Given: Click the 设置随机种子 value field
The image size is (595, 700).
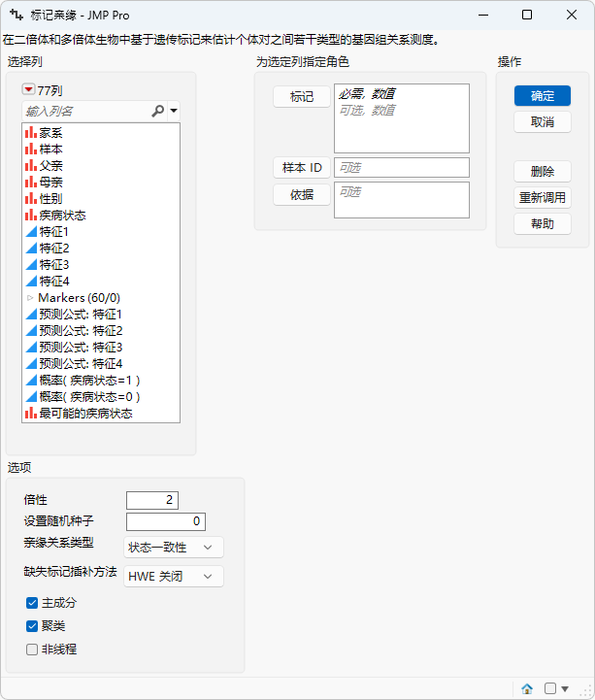Looking at the screenshot, I should (x=166, y=521).
